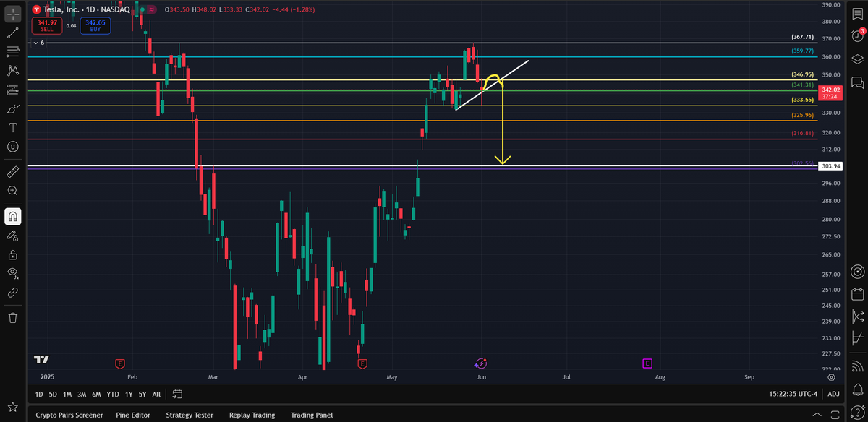Click the chain link icon in left toolbar
The image size is (868, 422).
[13, 293]
